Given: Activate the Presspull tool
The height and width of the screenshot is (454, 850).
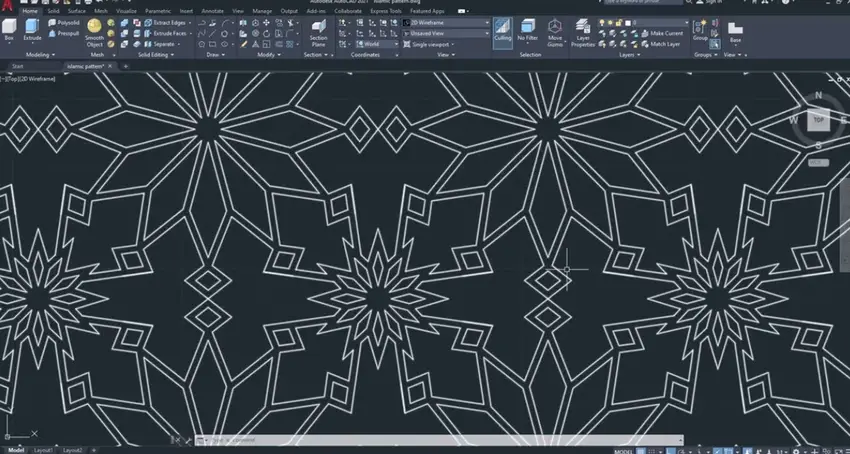Looking at the screenshot, I should [x=64, y=34].
